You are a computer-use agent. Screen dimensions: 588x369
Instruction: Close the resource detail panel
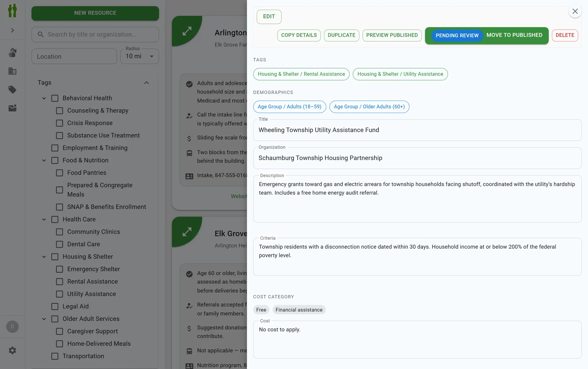[575, 11]
